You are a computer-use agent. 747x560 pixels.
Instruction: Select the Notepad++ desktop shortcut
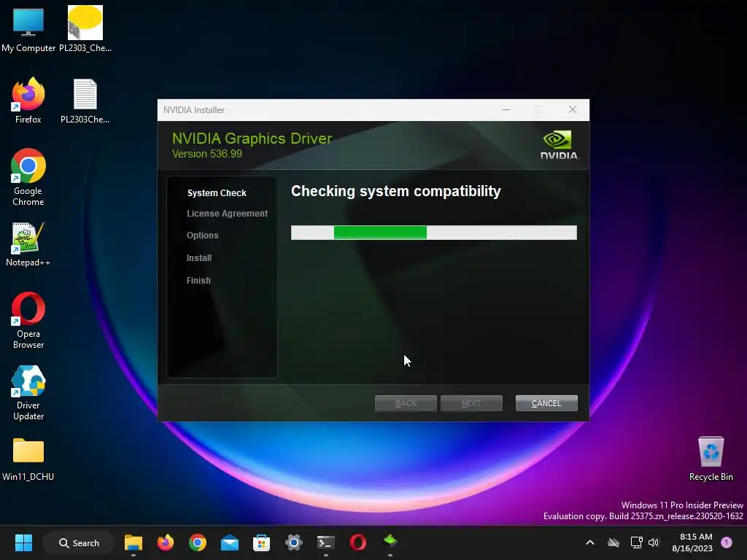[28, 244]
